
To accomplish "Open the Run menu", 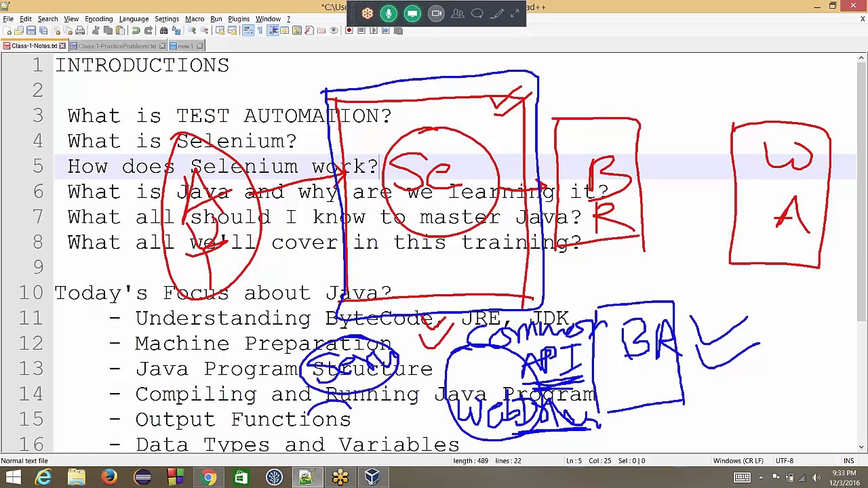I will coord(216,18).
